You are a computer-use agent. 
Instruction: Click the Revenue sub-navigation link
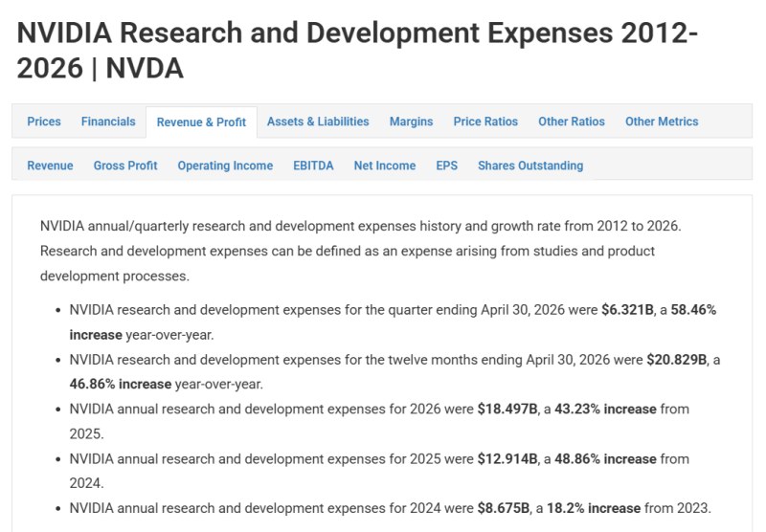[x=51, y=166]
